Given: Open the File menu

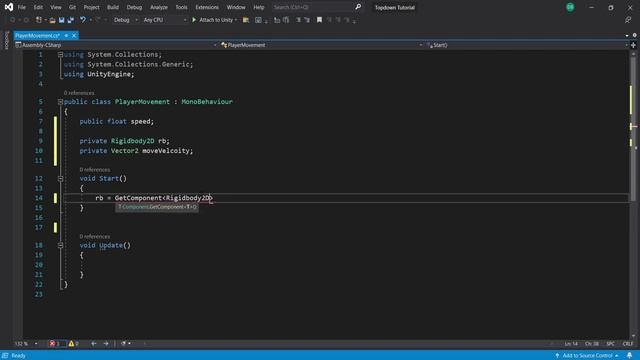Looking at the screenshot, I should pyautogui.click(x=22, y=7).
